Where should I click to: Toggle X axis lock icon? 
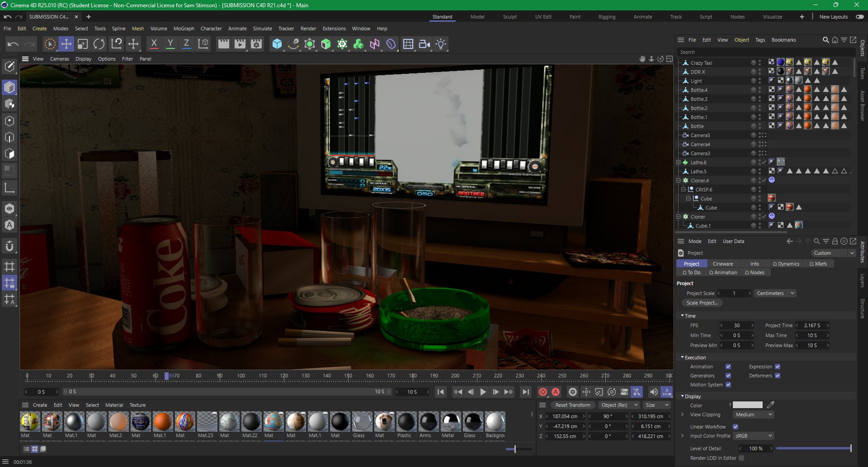click(154, 44)
